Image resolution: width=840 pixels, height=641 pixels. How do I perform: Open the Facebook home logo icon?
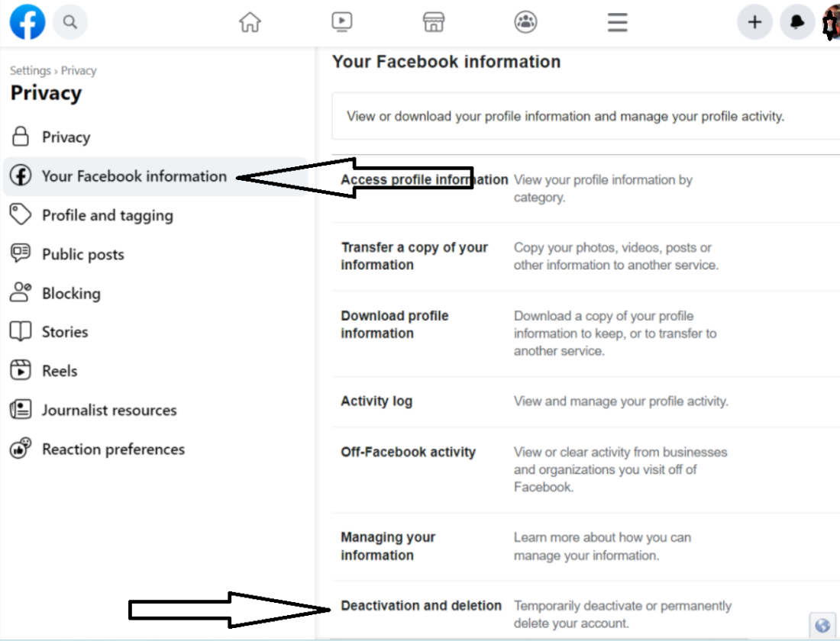pyautogui.click(x=27, y=22)
